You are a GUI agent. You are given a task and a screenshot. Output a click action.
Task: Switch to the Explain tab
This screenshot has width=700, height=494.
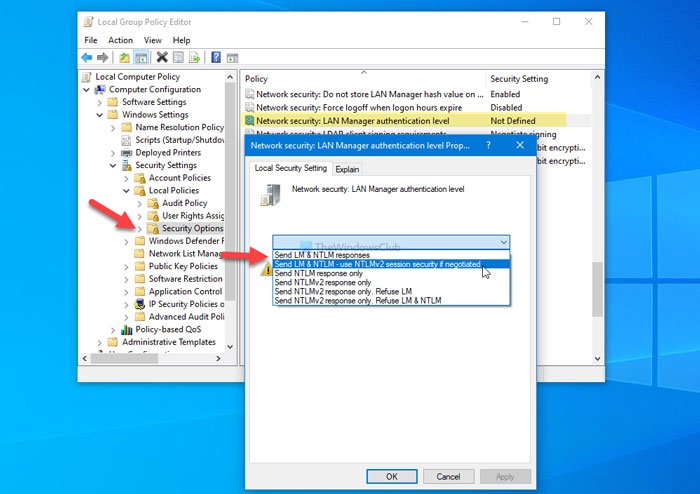click(x=347, y=169)
